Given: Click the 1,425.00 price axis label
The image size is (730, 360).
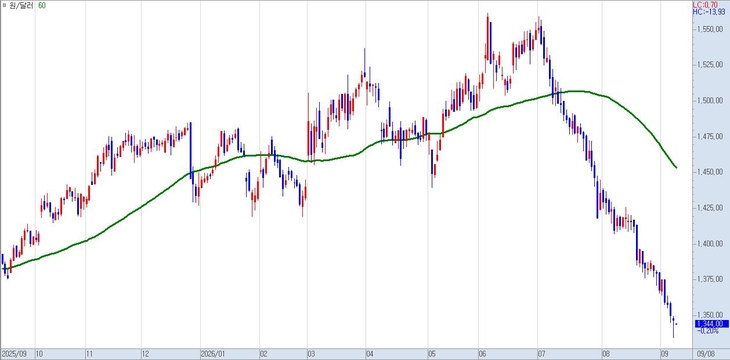Looking at the screenshot, I should tap(710, 207).
